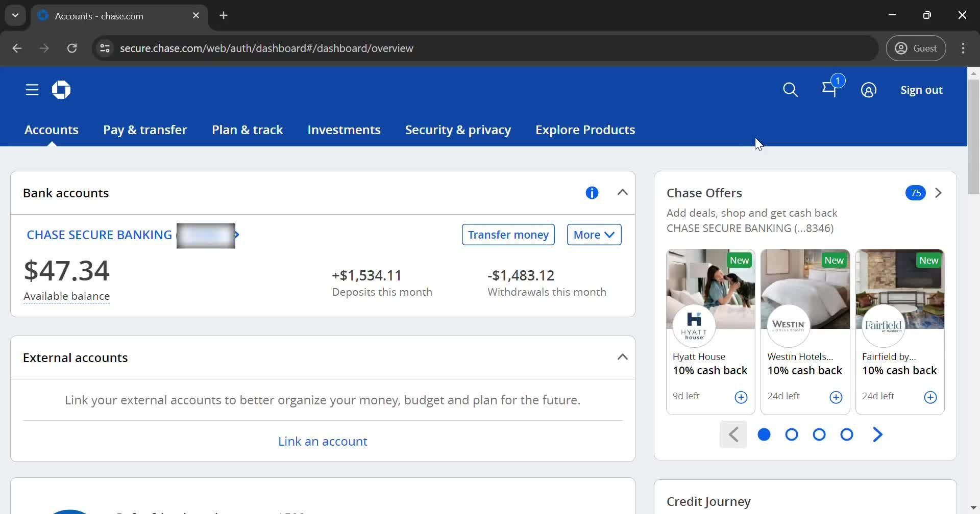Click the Chase Offers heading
This screenshot has height=514, width=980.
[704, 193]
